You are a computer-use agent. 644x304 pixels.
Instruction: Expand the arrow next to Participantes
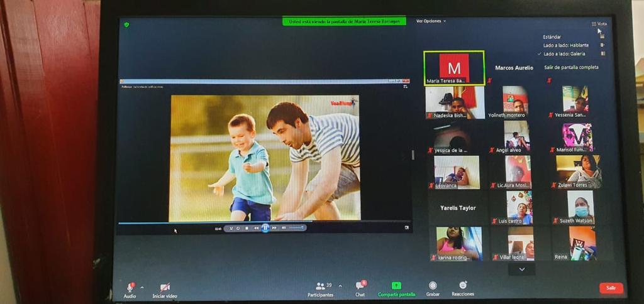[x=340, y=286]
